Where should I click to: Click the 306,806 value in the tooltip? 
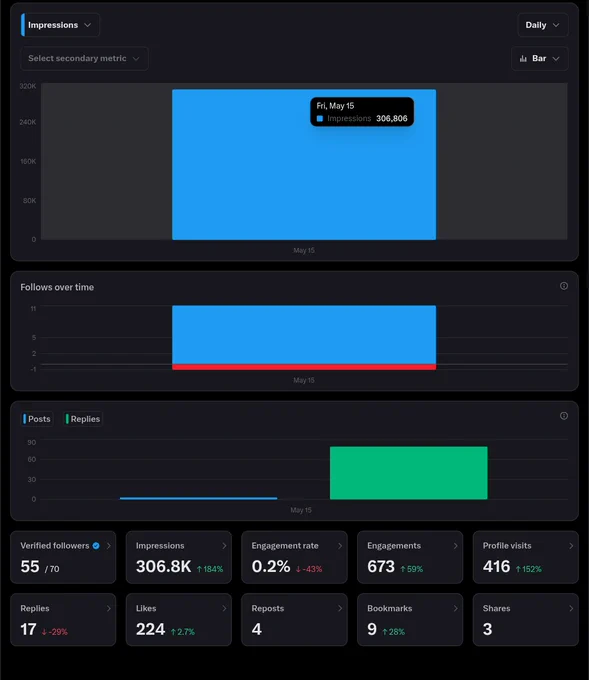pos(392,118)
